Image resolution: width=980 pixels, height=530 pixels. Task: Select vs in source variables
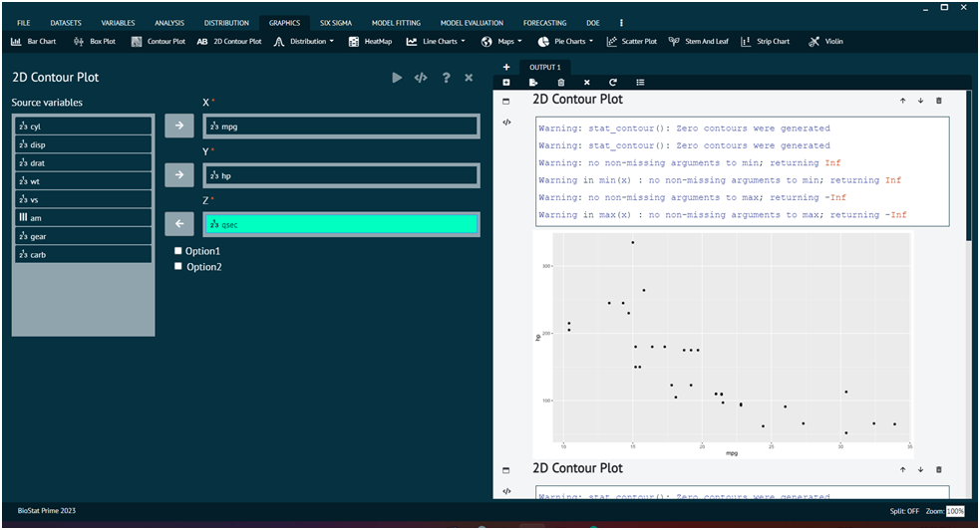click(83, 199)
